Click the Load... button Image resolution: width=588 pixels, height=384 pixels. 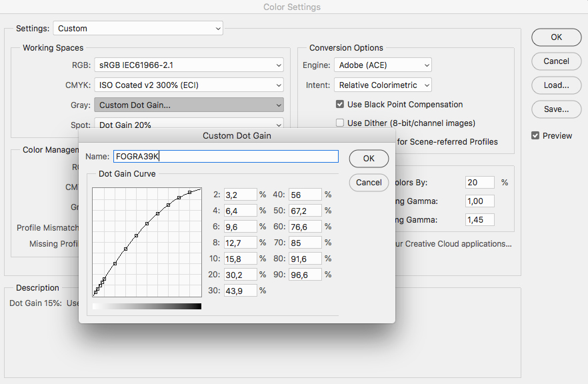click(x=556, y=85)
